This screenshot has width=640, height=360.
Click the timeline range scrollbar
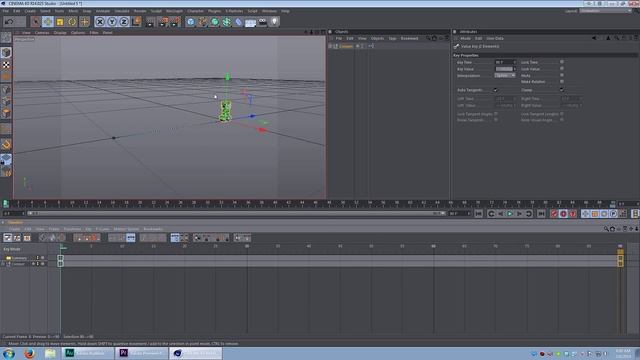coord(236,213)
